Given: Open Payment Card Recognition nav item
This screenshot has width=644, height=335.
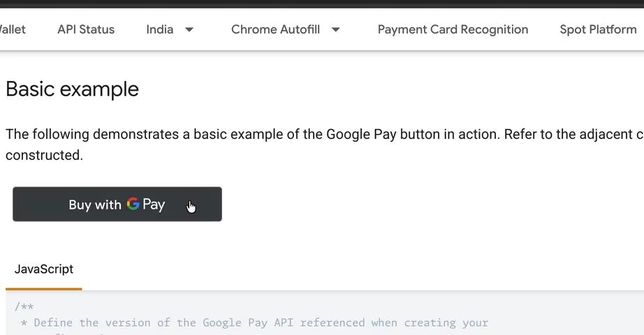Looking at the screenshot, I should point(453,29).
